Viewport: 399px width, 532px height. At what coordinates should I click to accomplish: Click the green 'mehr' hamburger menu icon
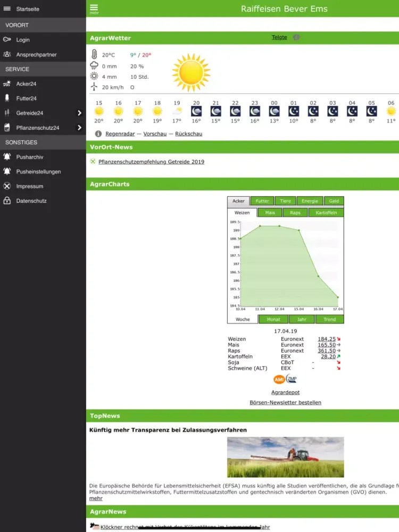point(94,9)
